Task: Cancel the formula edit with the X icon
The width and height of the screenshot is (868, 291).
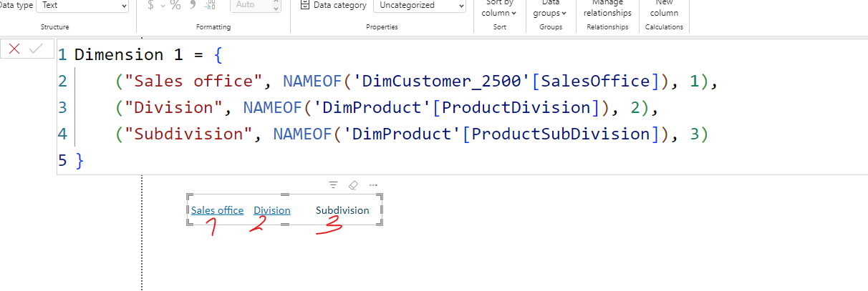Action: (x=14, y=49)
